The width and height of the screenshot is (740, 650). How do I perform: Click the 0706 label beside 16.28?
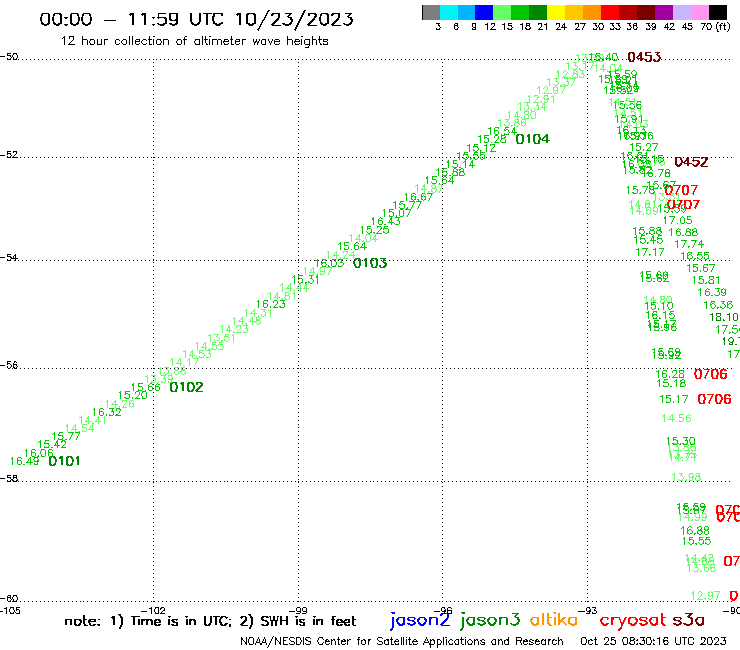point(711,374)
